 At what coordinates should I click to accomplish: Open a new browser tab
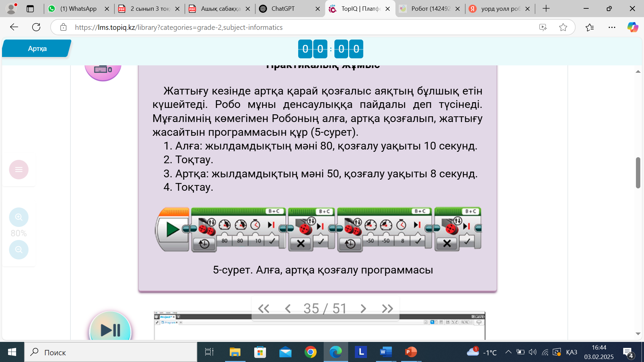point(546,9)
